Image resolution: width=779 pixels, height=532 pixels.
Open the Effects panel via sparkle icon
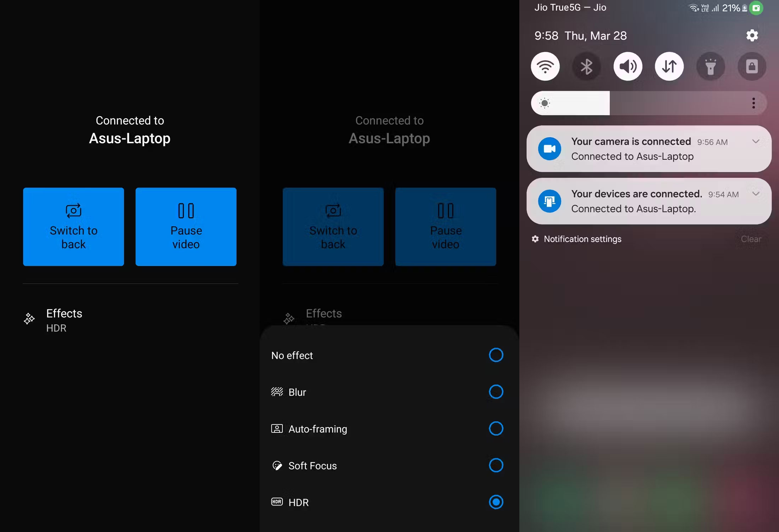29,319
